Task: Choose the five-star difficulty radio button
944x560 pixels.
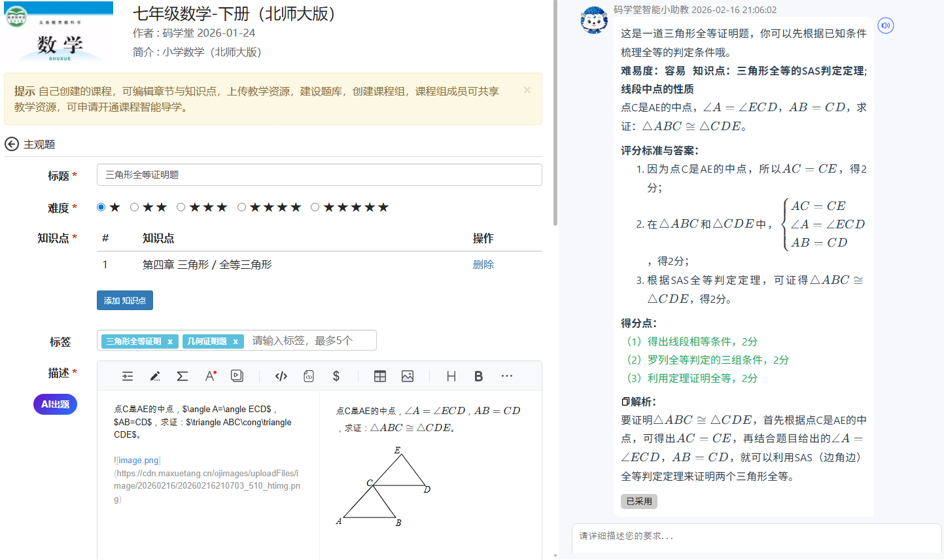Action: (x=315, y=207)
